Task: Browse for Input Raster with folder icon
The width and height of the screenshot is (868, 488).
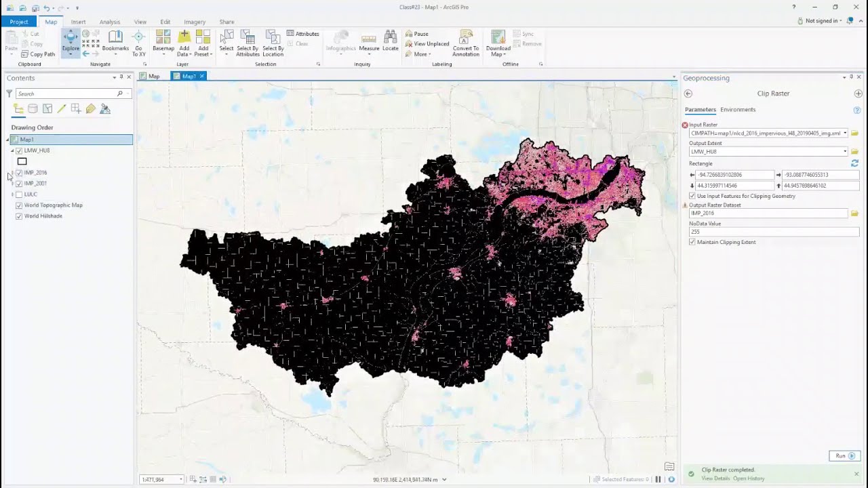Action: click(x=854, y=134)
